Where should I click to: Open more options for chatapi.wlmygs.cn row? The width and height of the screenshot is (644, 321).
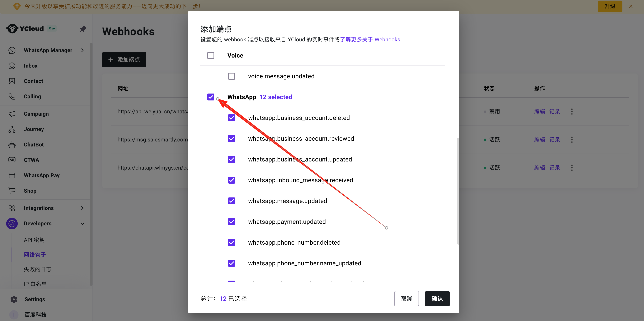click(572, 168)
